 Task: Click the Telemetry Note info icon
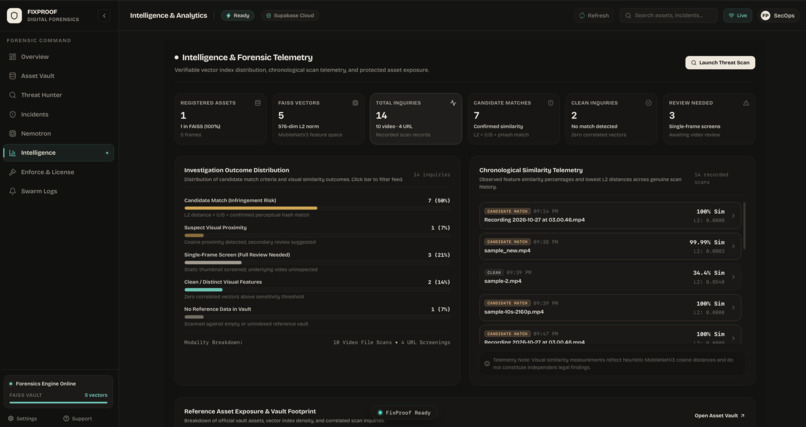(487, 363)
